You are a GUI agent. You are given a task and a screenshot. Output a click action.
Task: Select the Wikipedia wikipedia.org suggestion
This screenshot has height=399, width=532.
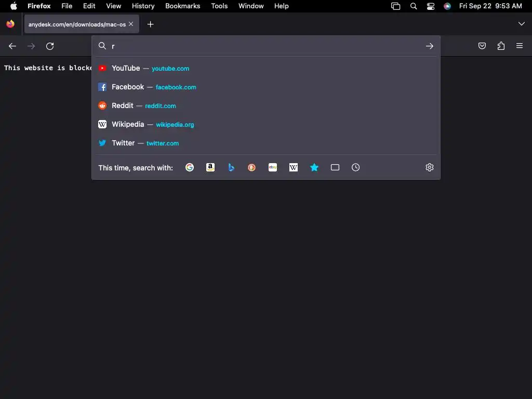266,124
